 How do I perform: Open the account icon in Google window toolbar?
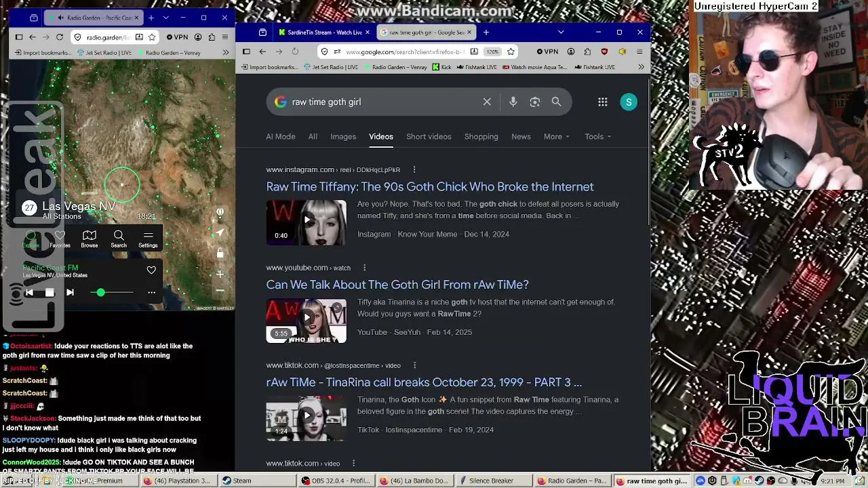[571, 52]
